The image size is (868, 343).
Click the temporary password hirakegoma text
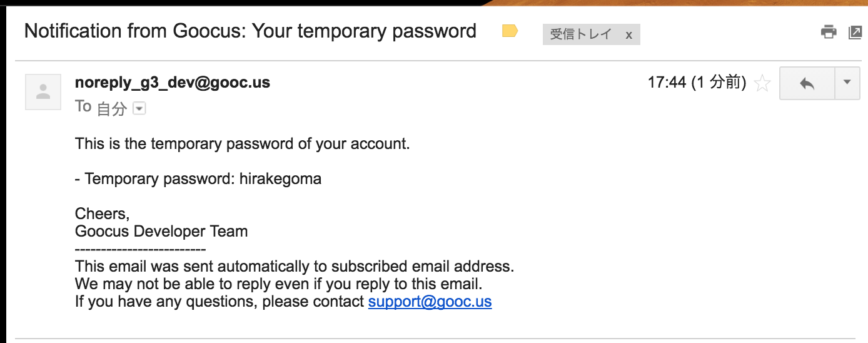pos(280,179)
